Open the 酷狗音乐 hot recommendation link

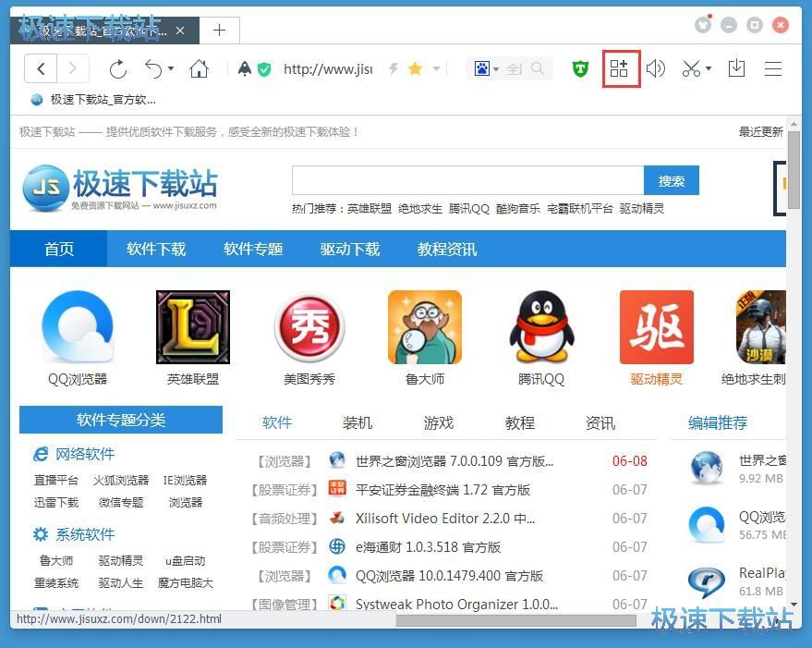click(x=518, y=208)
